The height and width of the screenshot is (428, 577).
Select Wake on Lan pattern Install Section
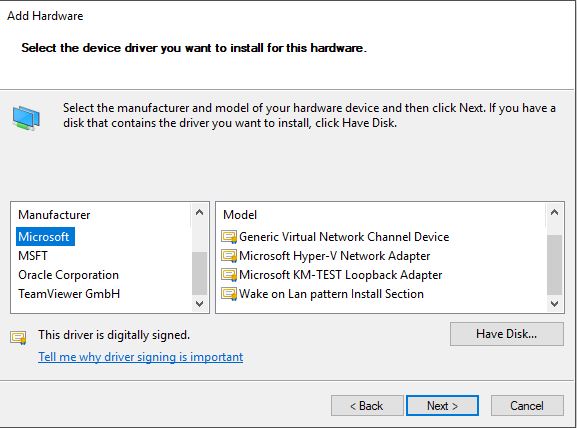pos(331,294)
